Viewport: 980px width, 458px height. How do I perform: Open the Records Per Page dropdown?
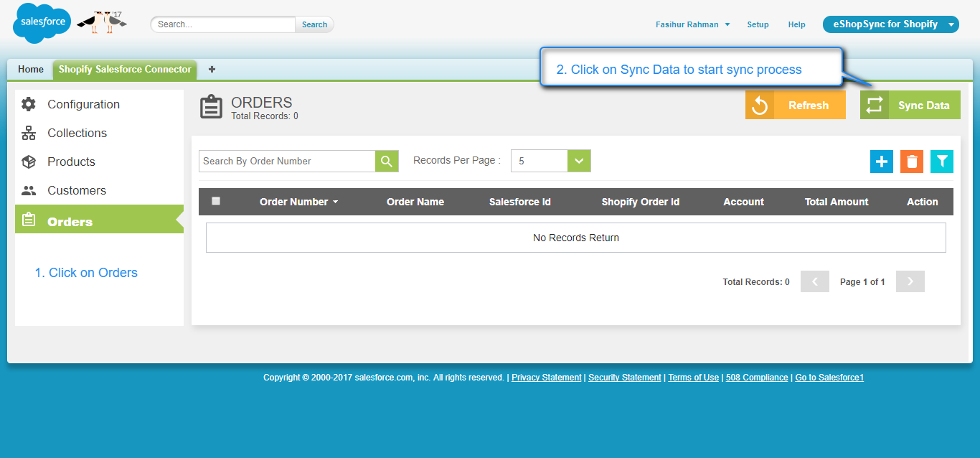[550, 161]
